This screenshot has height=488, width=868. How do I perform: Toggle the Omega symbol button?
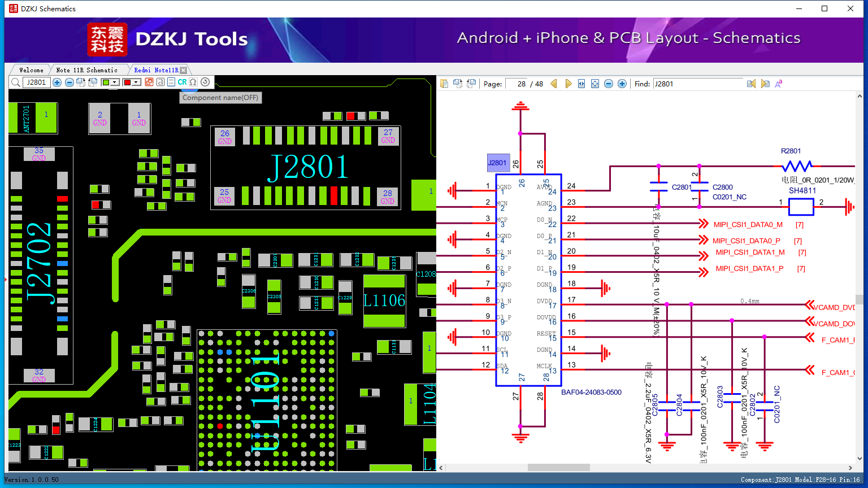(193, 82)
